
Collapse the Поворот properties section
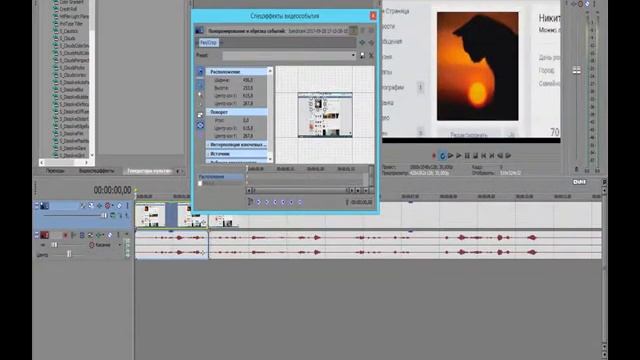click(x=237, y=112)
